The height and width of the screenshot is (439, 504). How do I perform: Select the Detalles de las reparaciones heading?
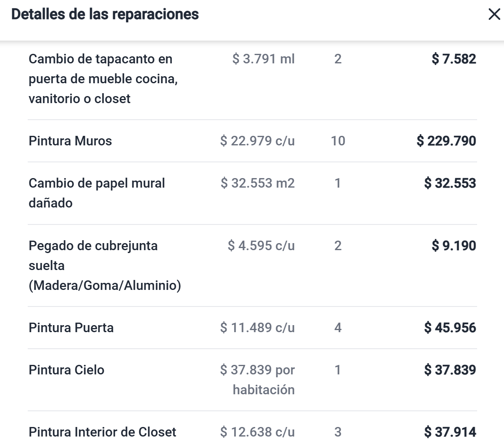click(x=105, y=14)
